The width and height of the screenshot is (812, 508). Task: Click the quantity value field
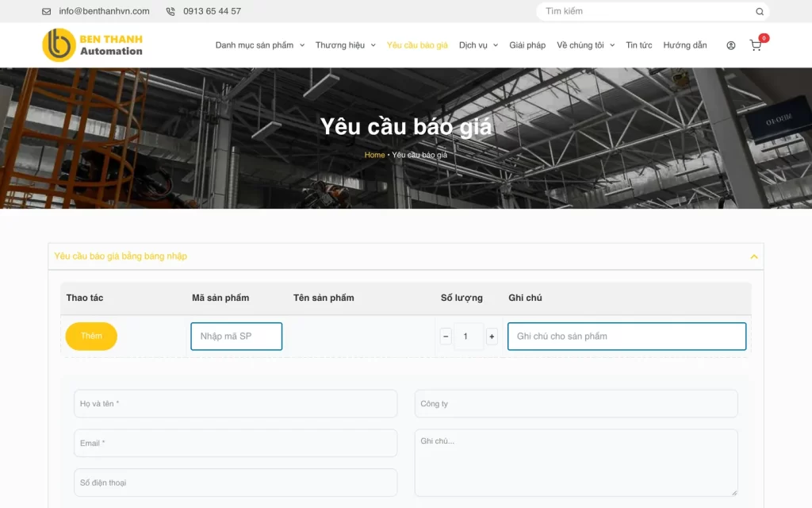tap(469, 337)
